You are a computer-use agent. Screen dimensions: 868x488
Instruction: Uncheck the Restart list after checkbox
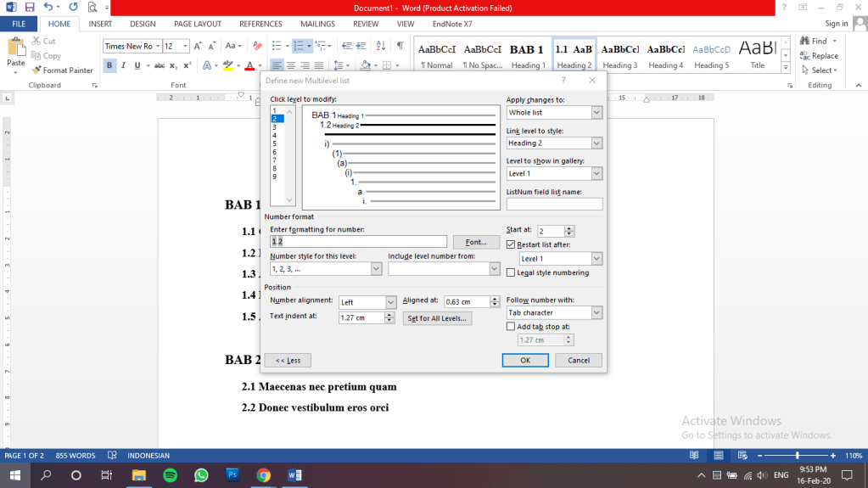pos(510,244)
